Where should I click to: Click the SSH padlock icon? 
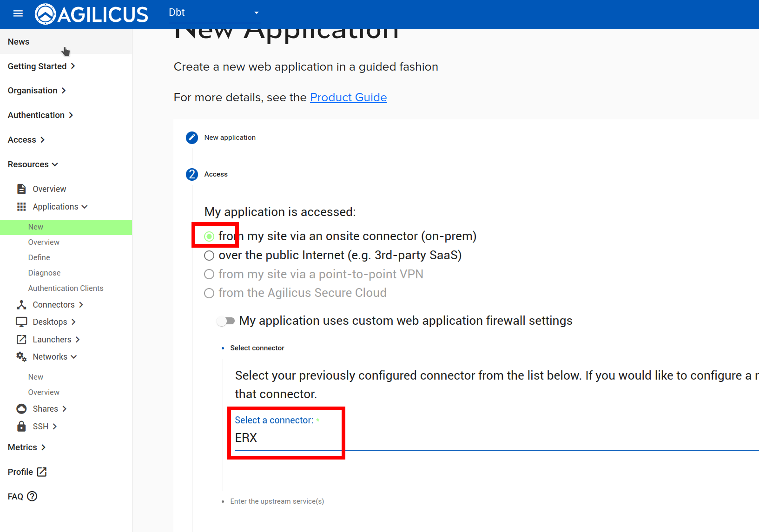pyautogui.click(x=21, y=427)
